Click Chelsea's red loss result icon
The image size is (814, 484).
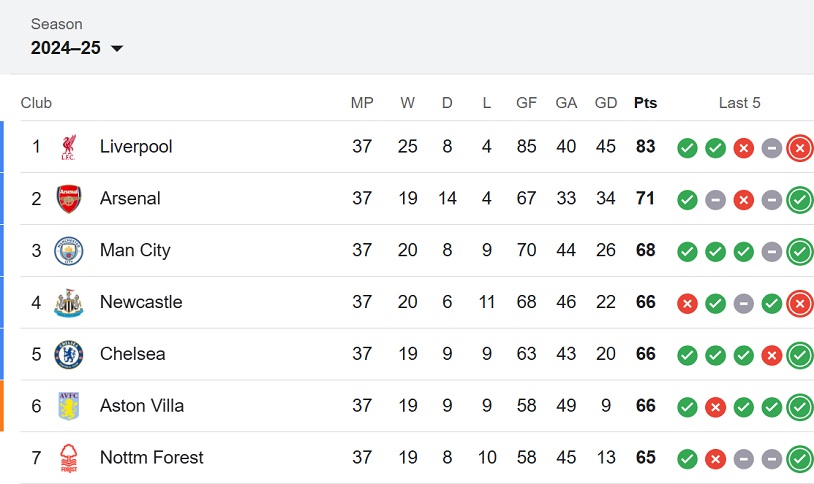pyautogui.click(x=771, y=356)
